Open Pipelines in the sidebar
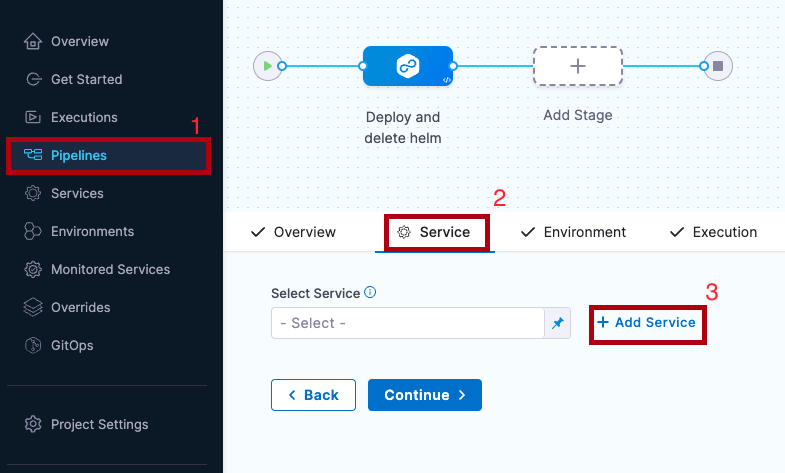 point(78,155)
